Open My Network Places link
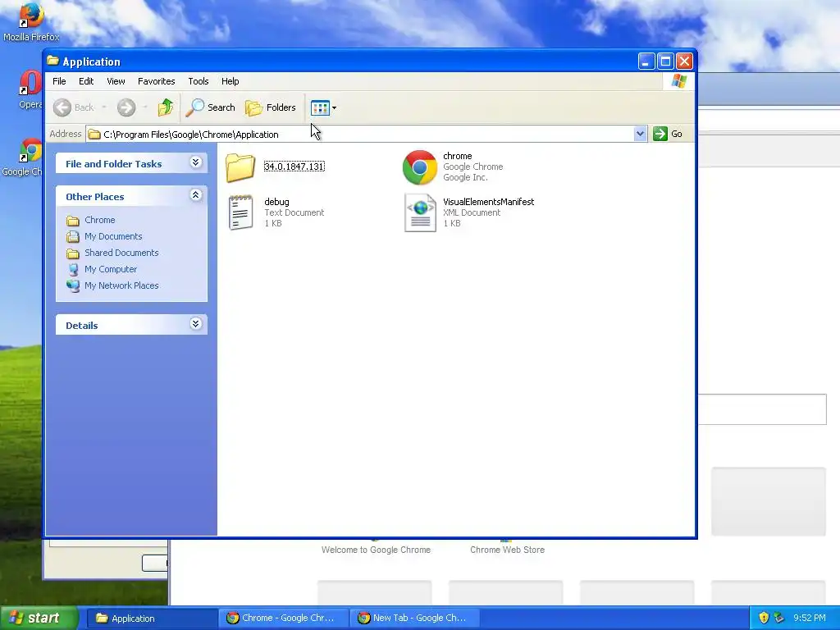Image resolution: width=840 pixels, height=630 pixels. coord(121,285)
